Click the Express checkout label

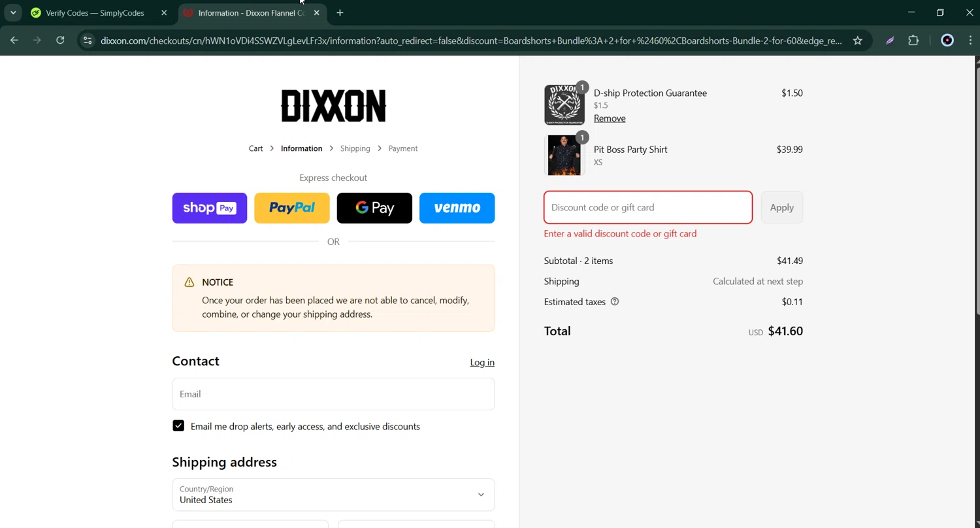click(x=333, y=178)
